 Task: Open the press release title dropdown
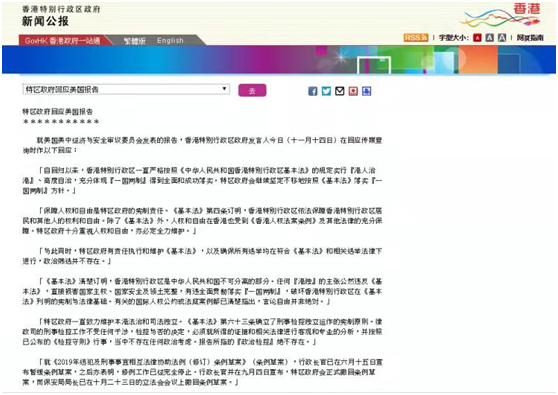tap(126, 89)
